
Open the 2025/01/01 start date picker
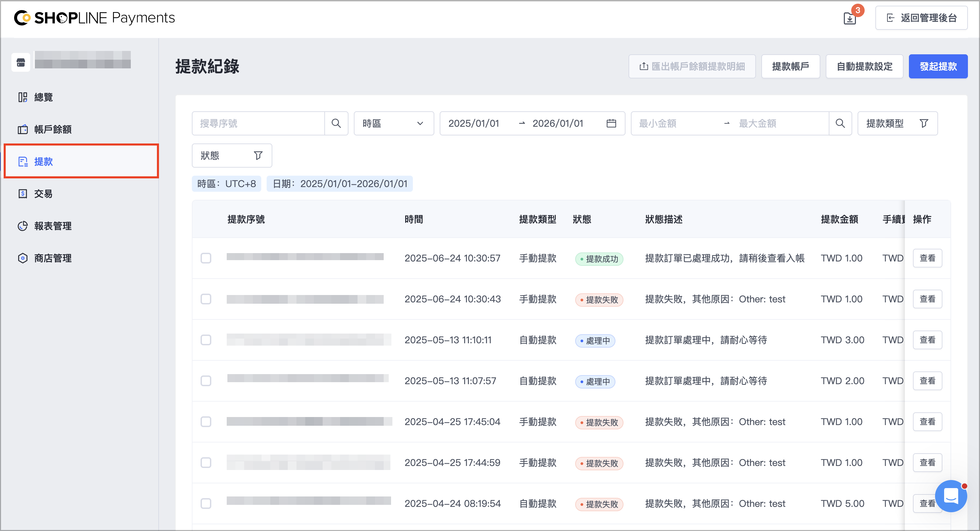pyautogui.click(x=473, y=123)
